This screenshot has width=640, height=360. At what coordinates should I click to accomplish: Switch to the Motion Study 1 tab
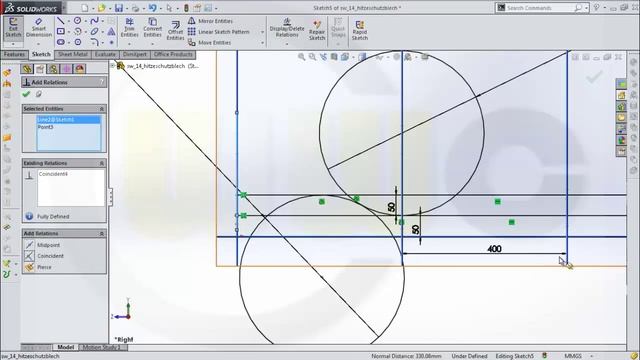click(x=102, y=347)
